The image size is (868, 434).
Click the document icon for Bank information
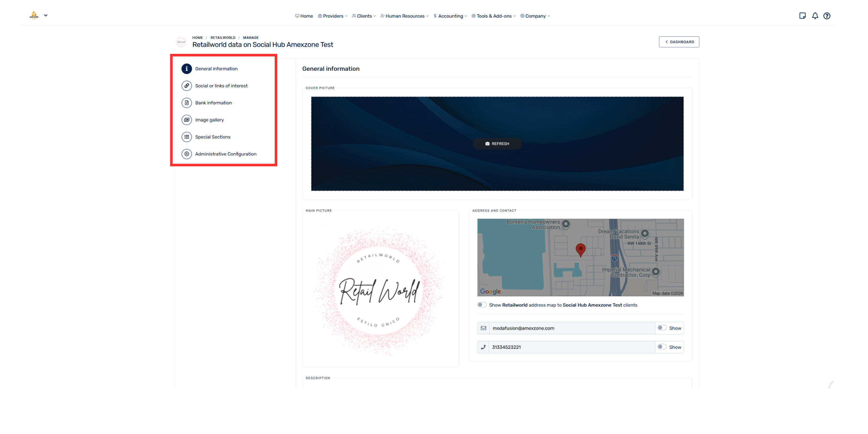186,103
